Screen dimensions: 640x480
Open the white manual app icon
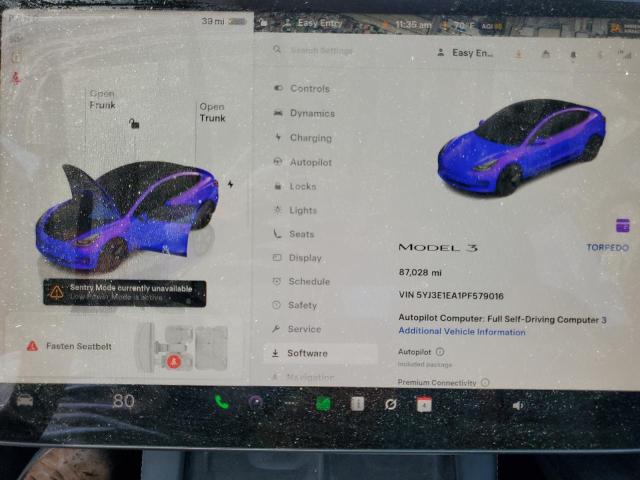tap(357, 404)
